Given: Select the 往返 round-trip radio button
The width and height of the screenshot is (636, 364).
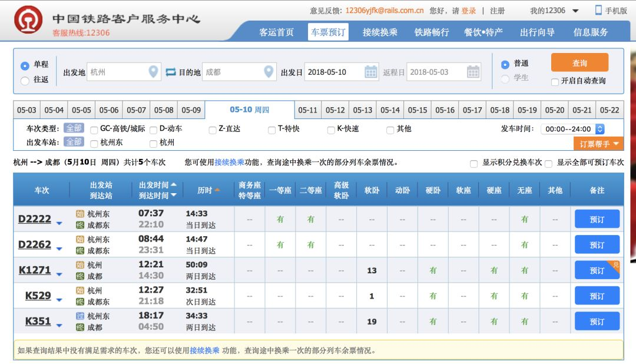Looking at the screenshot, I should coord(25,81).
